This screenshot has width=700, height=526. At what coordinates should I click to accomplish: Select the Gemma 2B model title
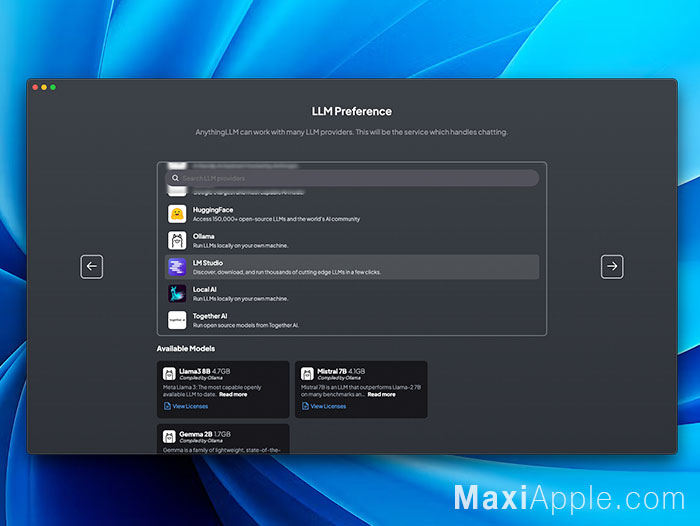click(x=196, y=434)
